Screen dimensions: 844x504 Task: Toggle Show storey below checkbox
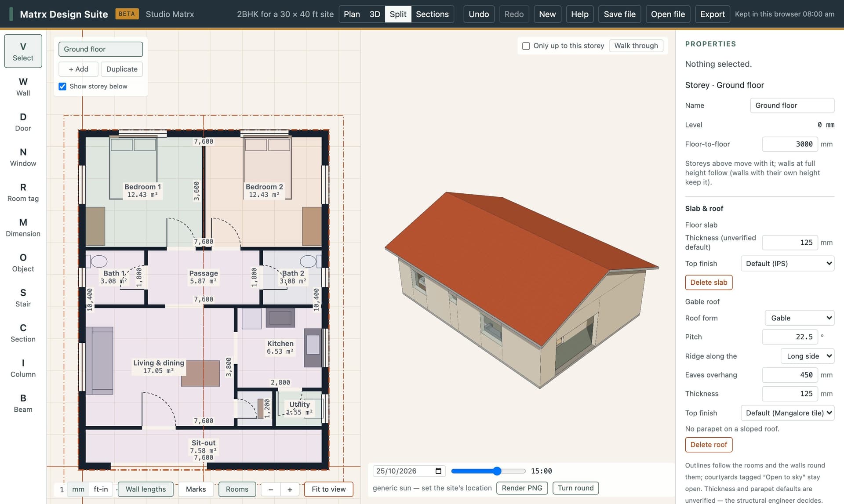pos(62,86)
